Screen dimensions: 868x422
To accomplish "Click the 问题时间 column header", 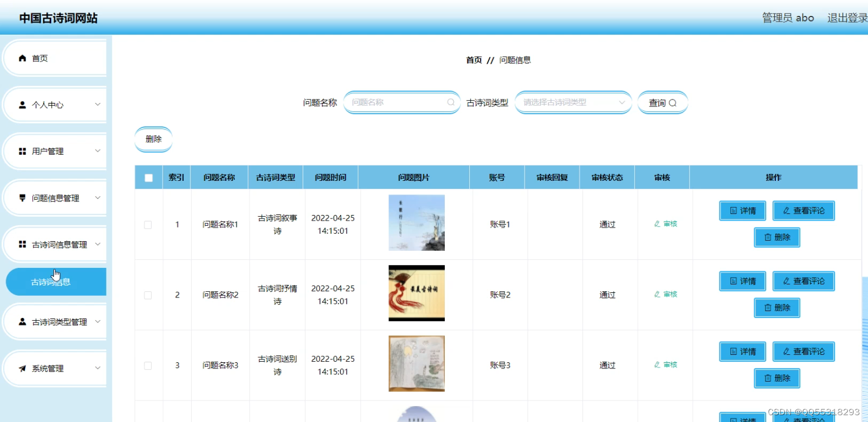I will 330,177.
